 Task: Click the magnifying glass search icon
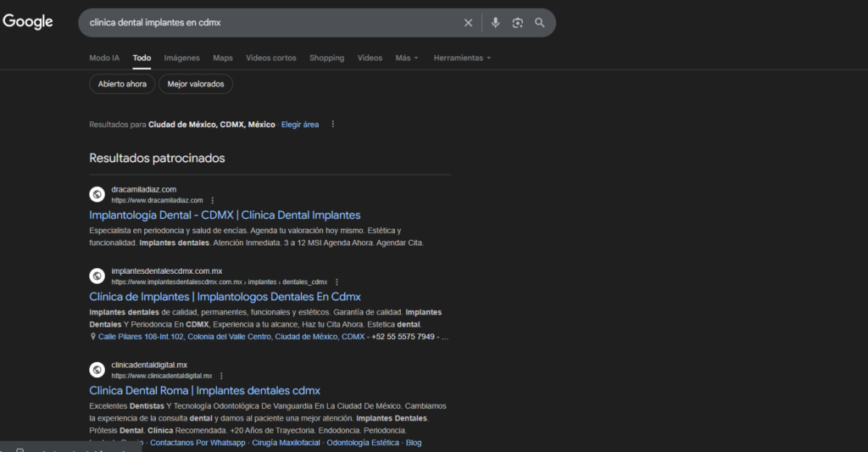(x=540, y=23)
